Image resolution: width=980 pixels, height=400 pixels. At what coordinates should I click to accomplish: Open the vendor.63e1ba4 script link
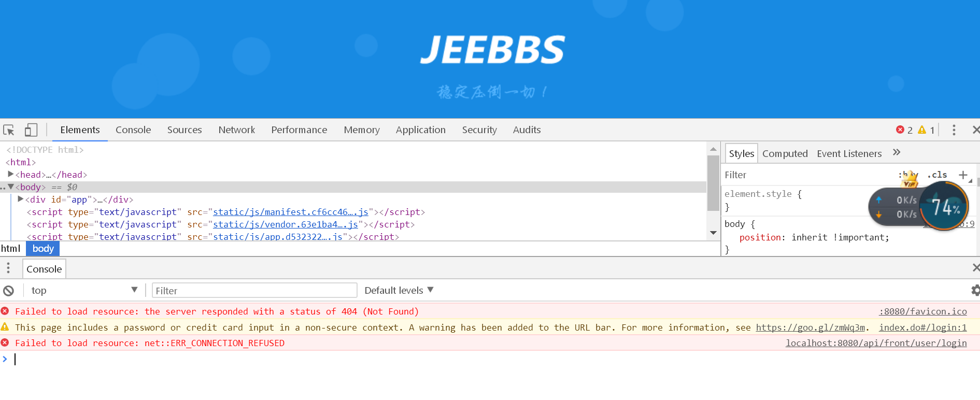coord(286,224)
